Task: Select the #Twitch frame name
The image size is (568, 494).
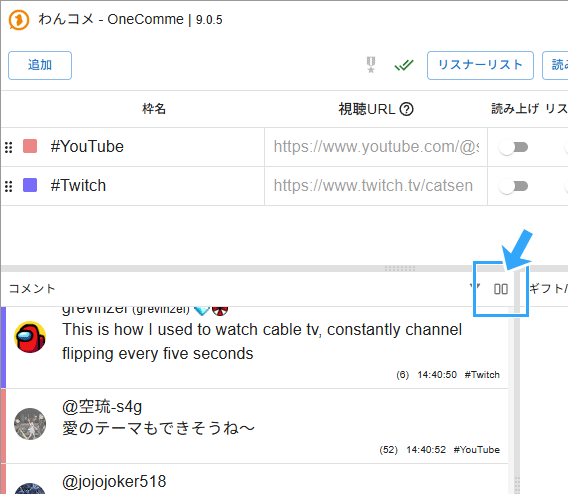Action: pos(78,185)
